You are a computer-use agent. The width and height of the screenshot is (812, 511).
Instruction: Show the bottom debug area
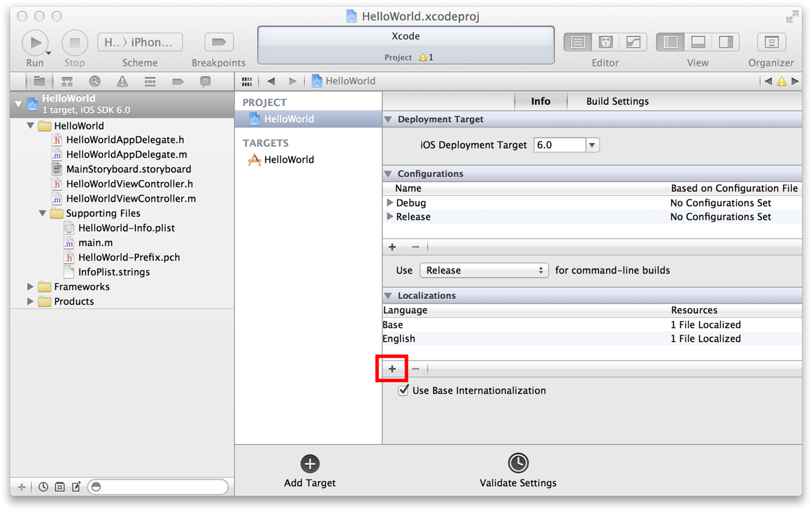pyautogui.click(x=698, y=41)
